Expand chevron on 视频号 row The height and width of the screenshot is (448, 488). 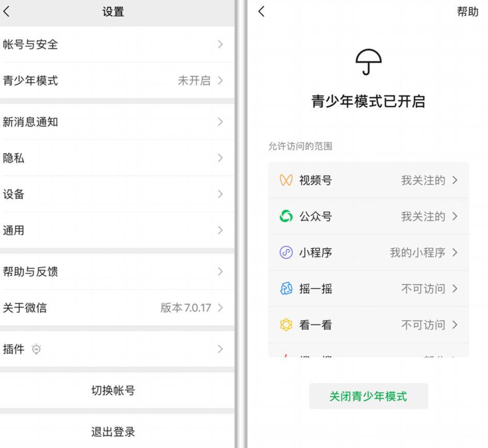pyautogui.click(x=455, y=180)
